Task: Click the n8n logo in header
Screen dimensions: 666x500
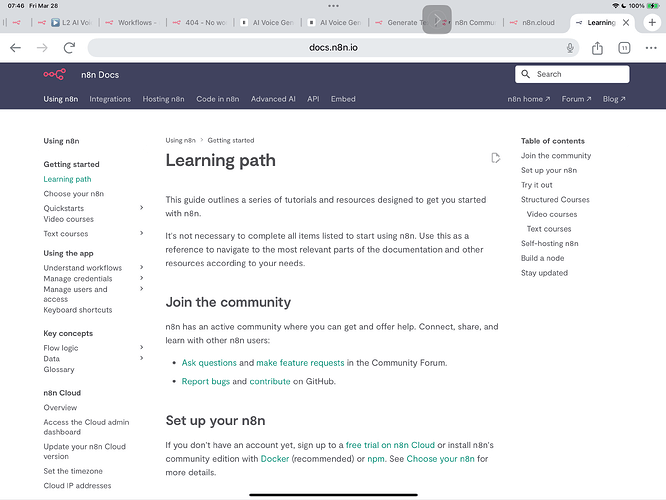Action: 54,74
